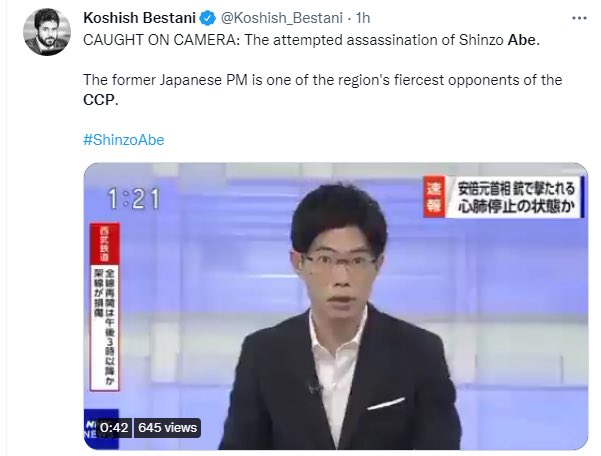Click the 1:21 clock overlay in video

pyautogui.click(x=134, y=199)
